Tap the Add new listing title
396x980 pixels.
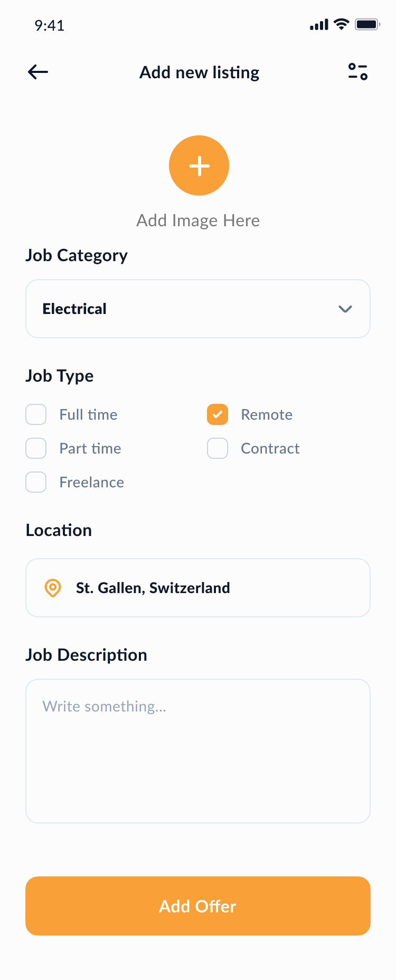(199, 72)
